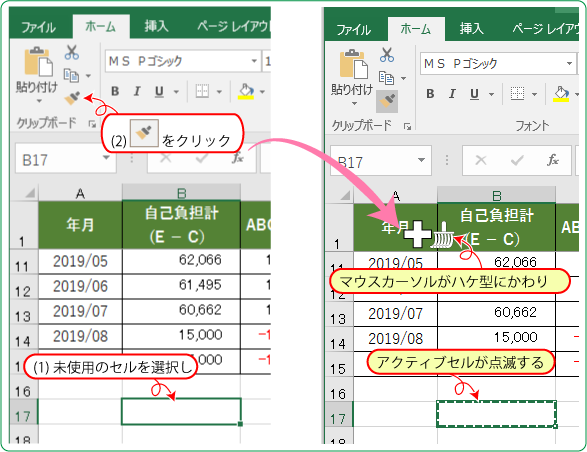
Task: Toggle Underline in left ribbon
Action: click(159, 91)
